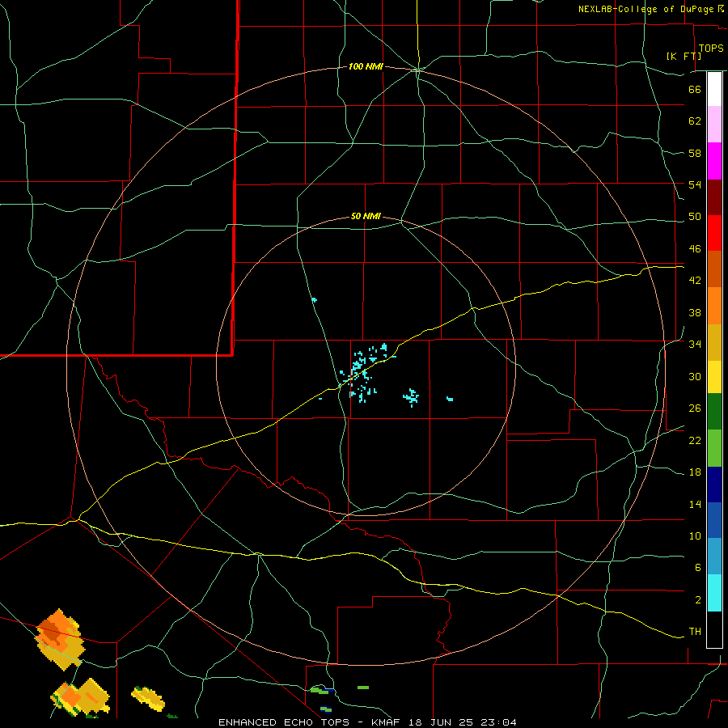The height and width of the screenshot is (728, 728).
Task: Click the legend value 26
Action: pyautogui.click(x=695, y=408)
